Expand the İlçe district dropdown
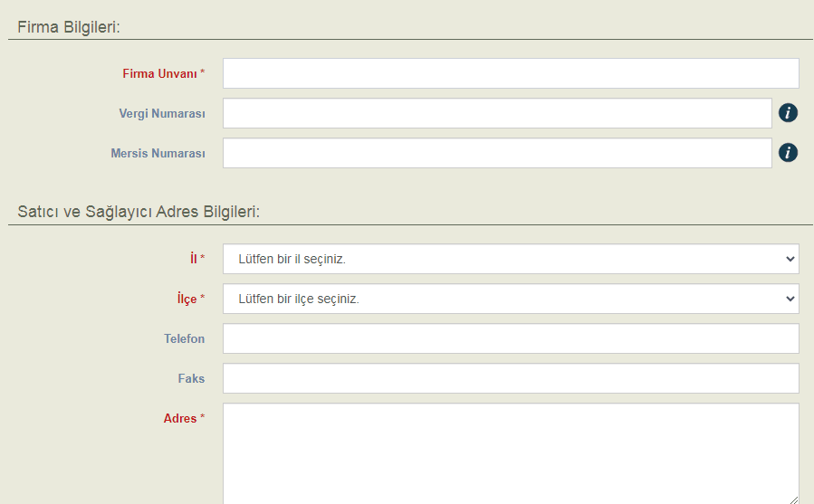Image resolution: width=814 pixels, height=504 pixels. (511, 299)
